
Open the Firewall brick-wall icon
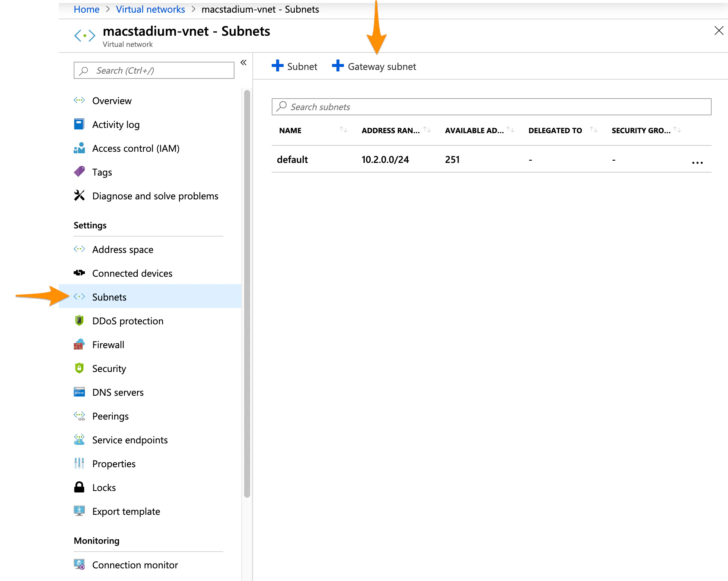tap(79, 344)
